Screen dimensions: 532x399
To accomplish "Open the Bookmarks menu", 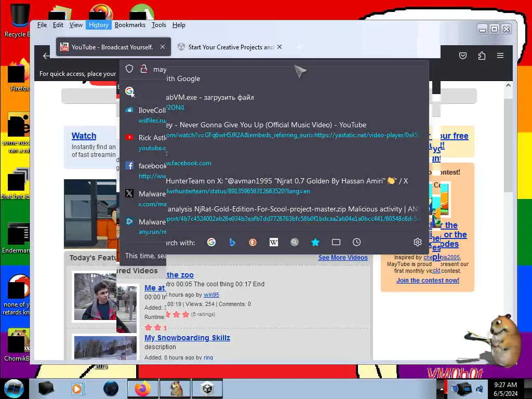I will coord(130,25).
